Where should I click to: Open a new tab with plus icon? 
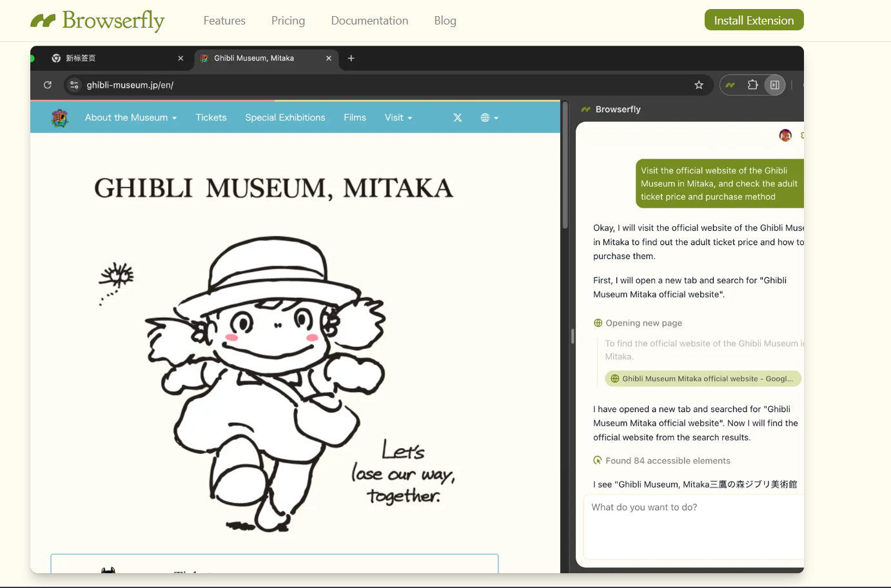(x=351, y=58)
